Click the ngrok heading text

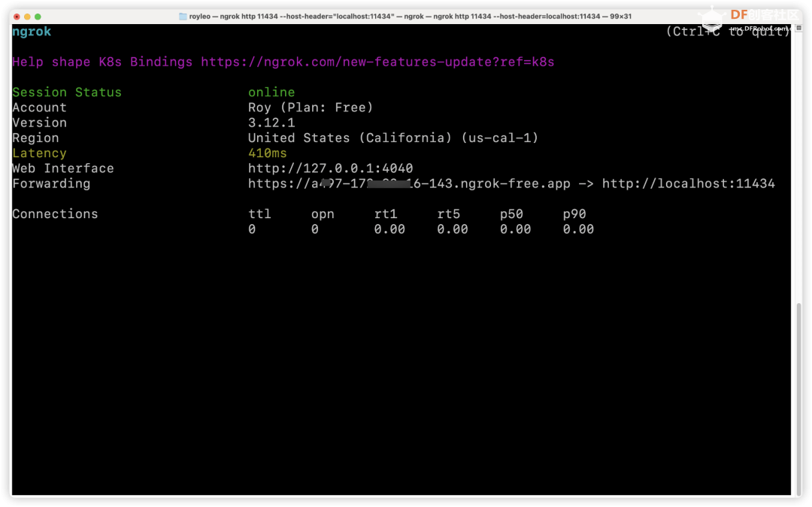(32, 32)
